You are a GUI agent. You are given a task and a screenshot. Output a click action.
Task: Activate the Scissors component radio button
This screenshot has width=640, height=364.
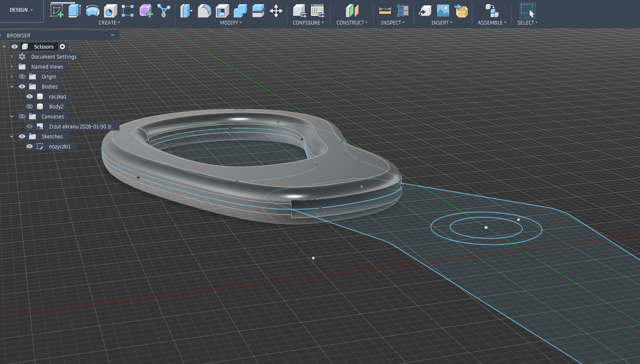pos(62,47)
